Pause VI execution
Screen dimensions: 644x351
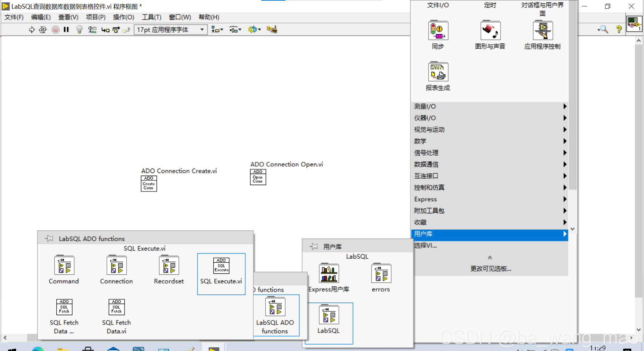click(x=66, y=30)
